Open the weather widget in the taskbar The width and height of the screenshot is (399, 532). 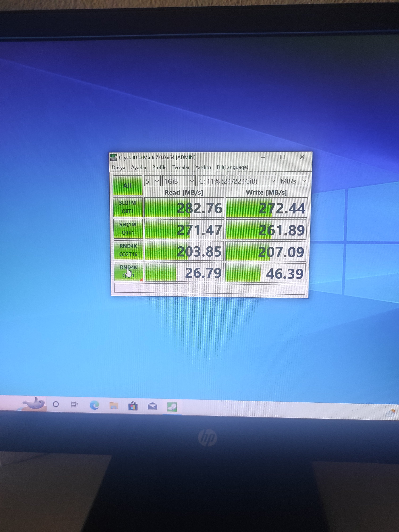[391, 413]
